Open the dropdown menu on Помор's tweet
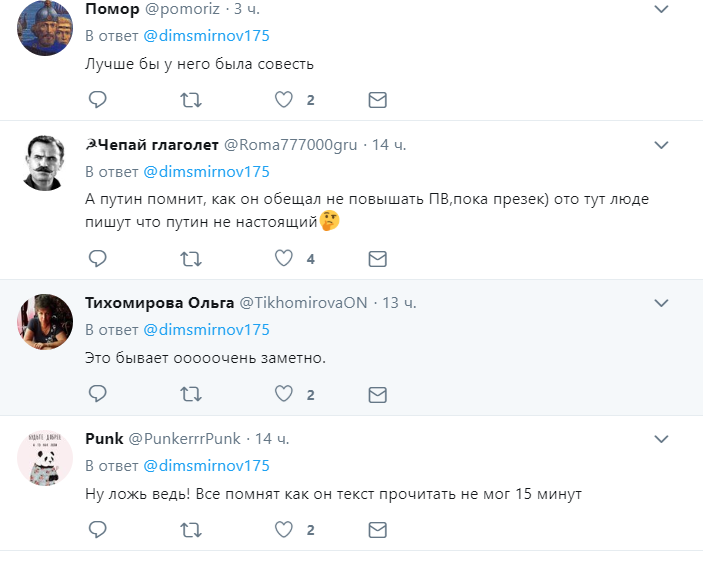 tap(661, 9)
